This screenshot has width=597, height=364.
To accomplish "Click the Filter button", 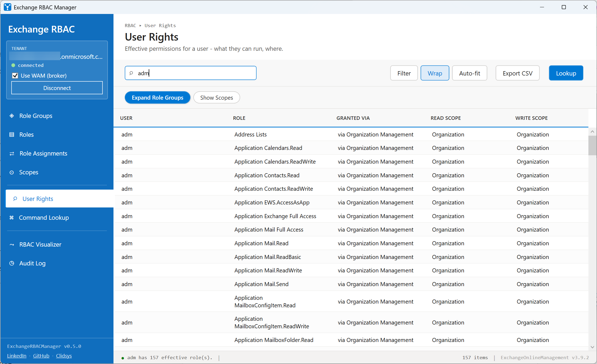I will click(x=404, y=73).
